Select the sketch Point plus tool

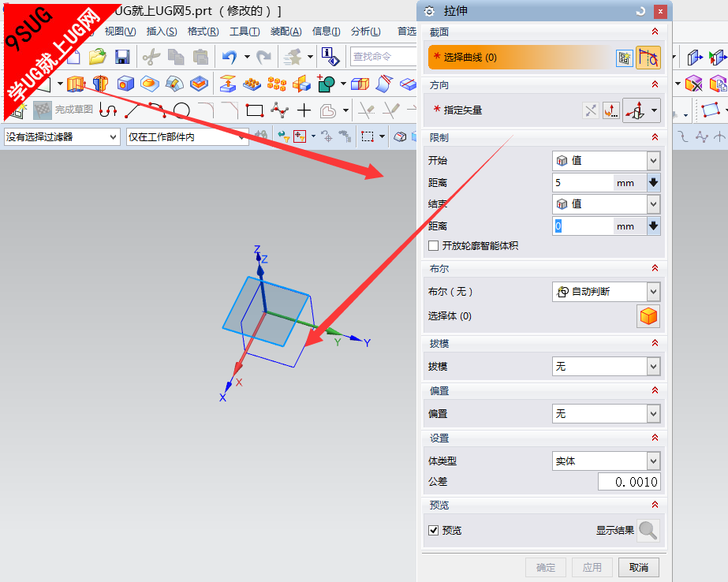pos(304,110)
